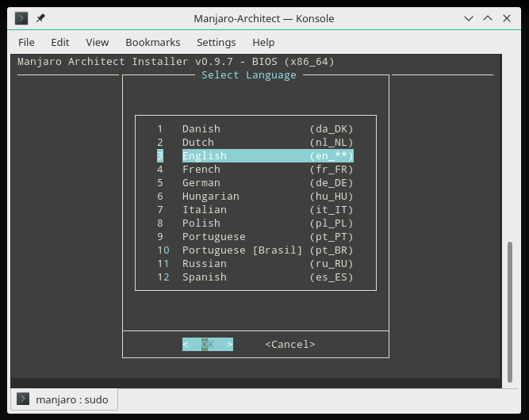This screenshot has height=420, width=529.
Task: Pick German (de_DE) in the list
Action: point(201,182)
